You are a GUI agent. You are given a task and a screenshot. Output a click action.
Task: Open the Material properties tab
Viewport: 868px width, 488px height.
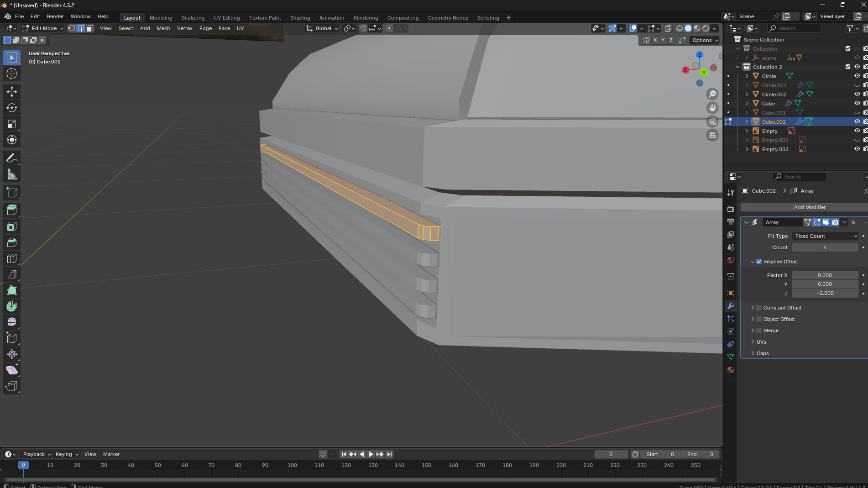pos(731,370)
